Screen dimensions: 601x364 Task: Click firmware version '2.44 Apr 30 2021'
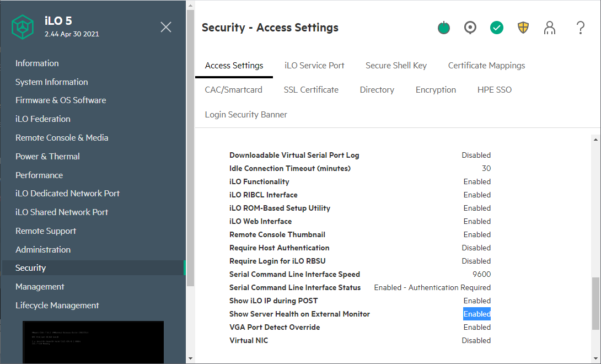pyautogui.click(x=72, y=34)
